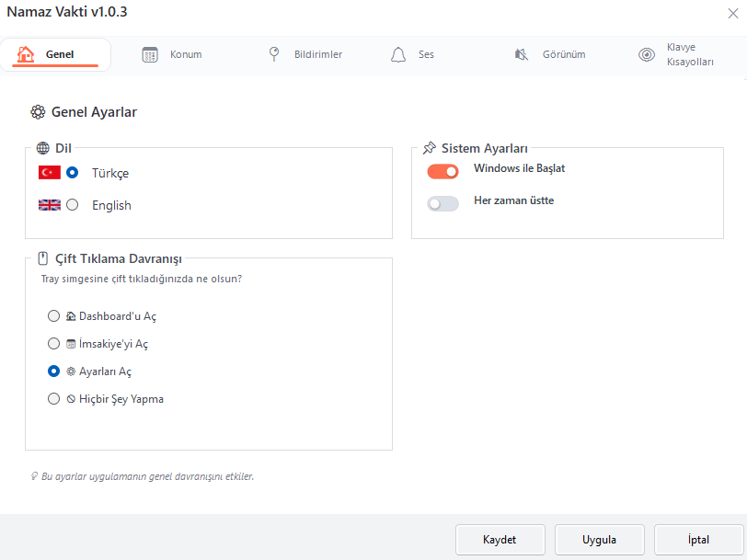Open the Bildirimler tab
The width and height of the screenshot is (747, 560).
pyautogui.click(x=316, y=55)
